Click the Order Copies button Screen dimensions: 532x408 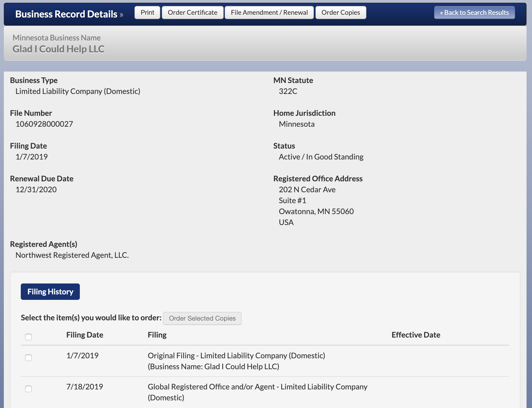[341, 13]
